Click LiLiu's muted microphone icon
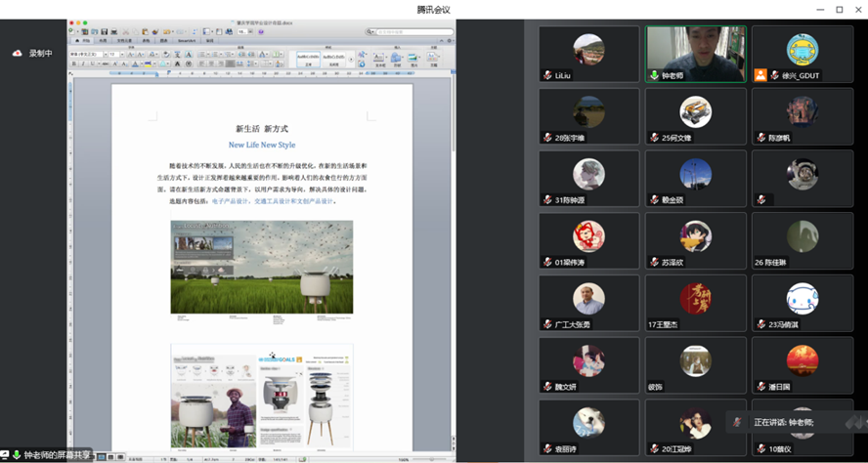Image resolution: width=868 pixels, height=463 pixels. pyautogui.click(x=547, y=75)
